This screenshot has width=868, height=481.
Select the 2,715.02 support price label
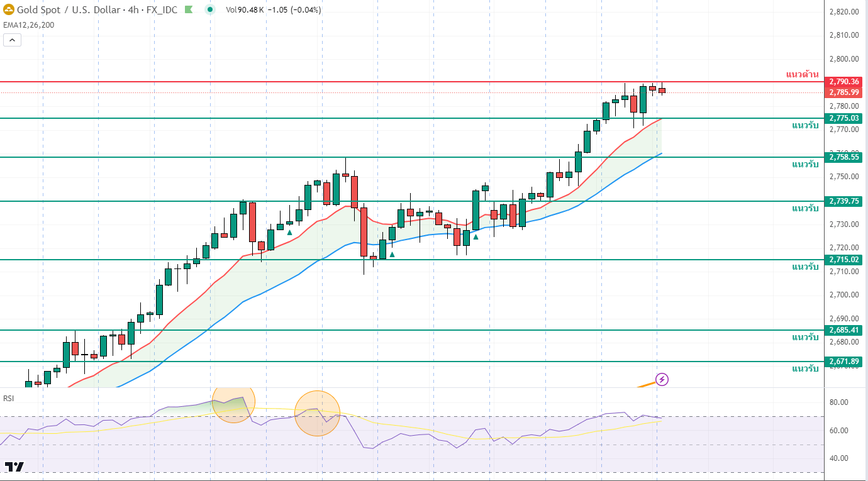tap(843, 260)
